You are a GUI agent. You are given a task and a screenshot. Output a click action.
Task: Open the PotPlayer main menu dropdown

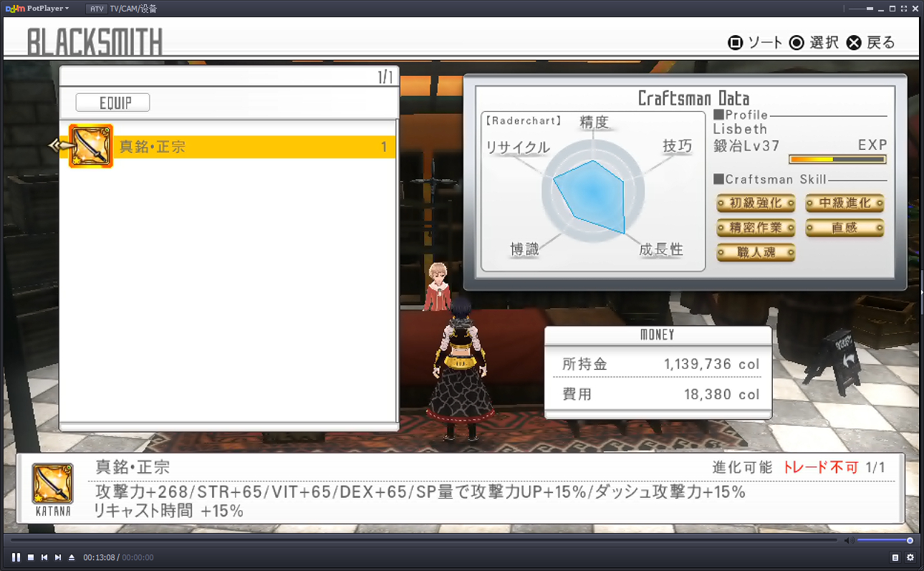(x=37, y=9)
